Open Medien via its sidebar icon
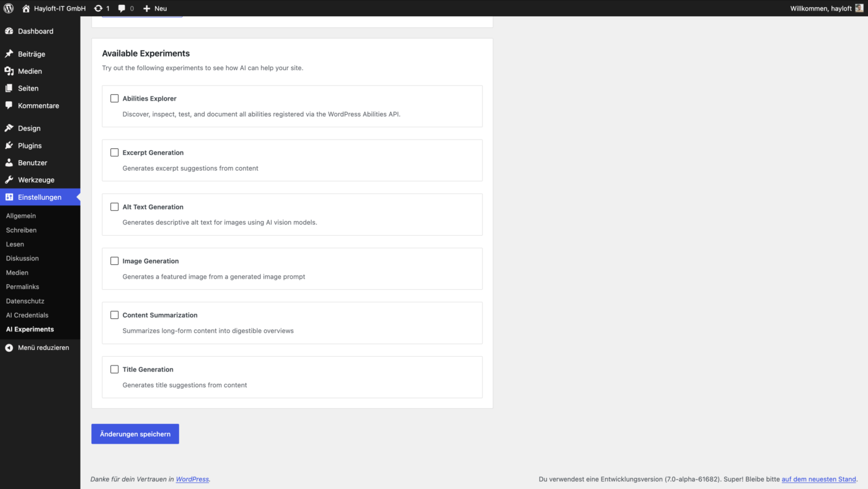868x489 pixels. click(9, 71)
